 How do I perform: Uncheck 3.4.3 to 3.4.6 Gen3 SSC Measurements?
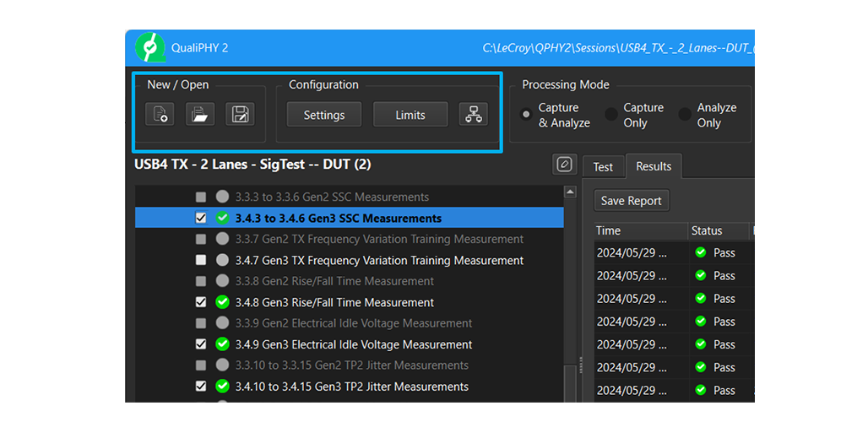pyautogui.click(x=201, y=218)
